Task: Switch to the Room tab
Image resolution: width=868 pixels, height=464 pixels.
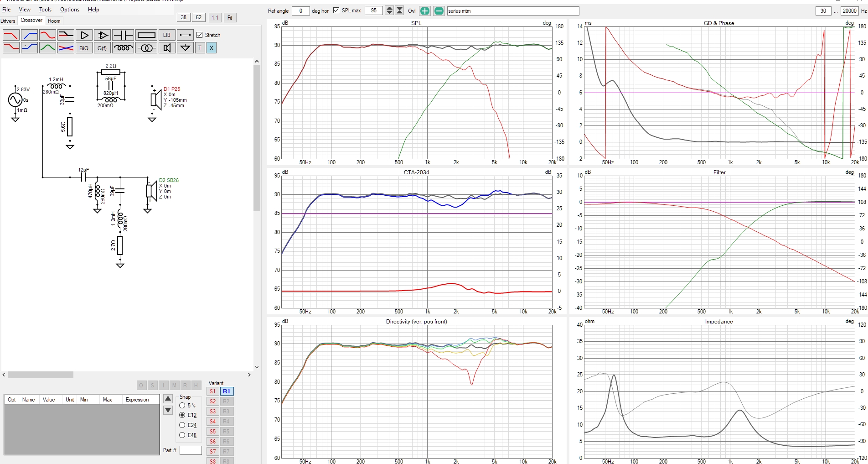Action: click(x=54, y=21)
